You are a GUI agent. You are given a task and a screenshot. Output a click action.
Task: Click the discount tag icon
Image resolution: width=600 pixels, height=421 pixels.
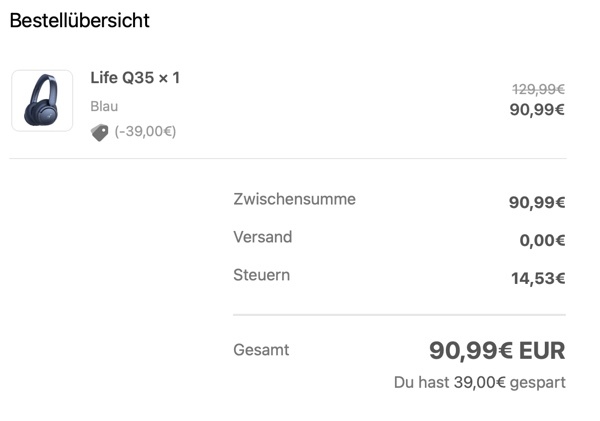(x=99, y=133)
